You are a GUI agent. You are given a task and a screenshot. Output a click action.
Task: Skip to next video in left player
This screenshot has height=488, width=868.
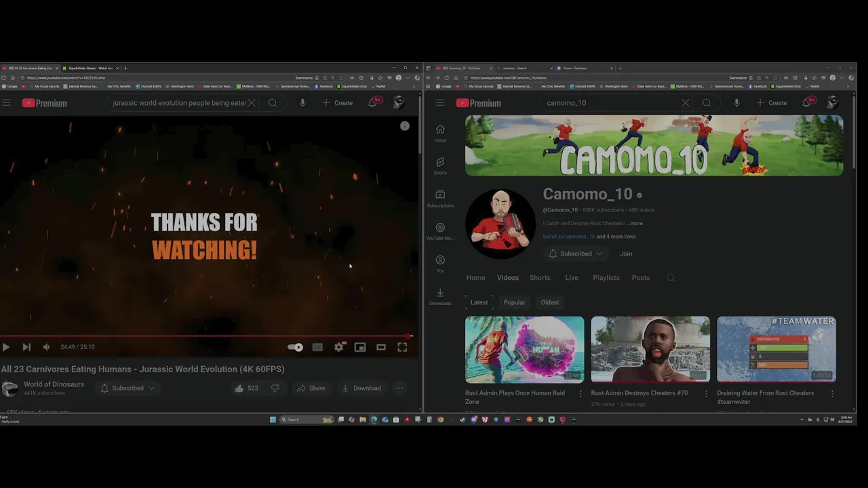(x=26, y=347)
